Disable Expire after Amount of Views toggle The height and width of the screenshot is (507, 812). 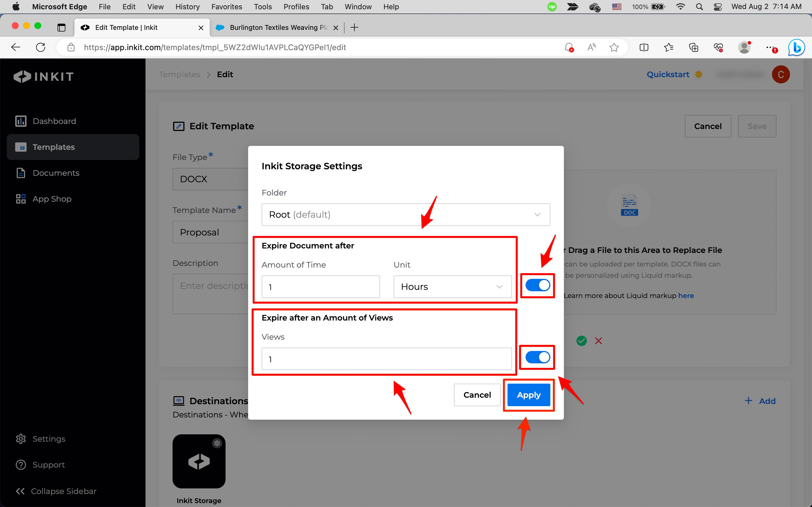point(538,357)
